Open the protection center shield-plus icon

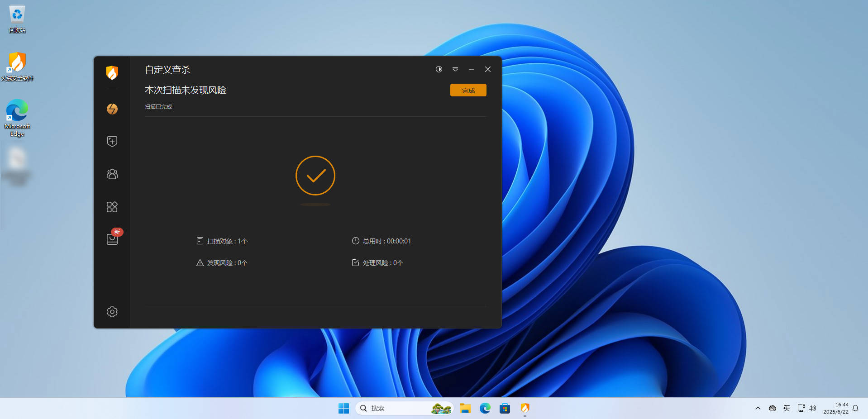pos(112,142)
